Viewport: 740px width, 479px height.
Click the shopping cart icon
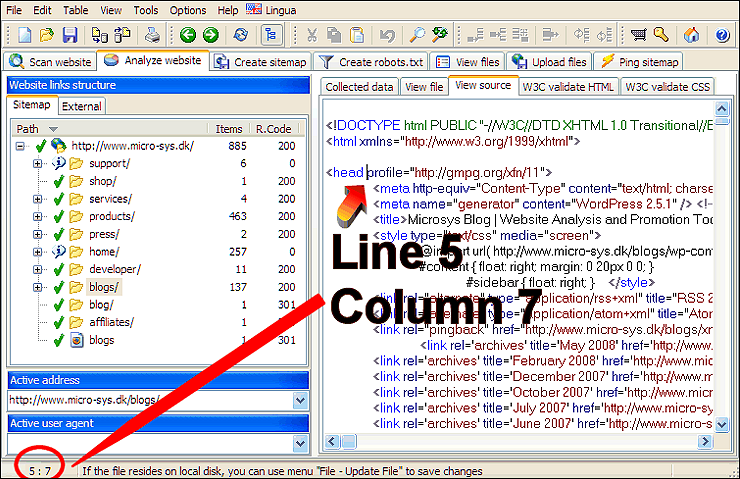638,35
